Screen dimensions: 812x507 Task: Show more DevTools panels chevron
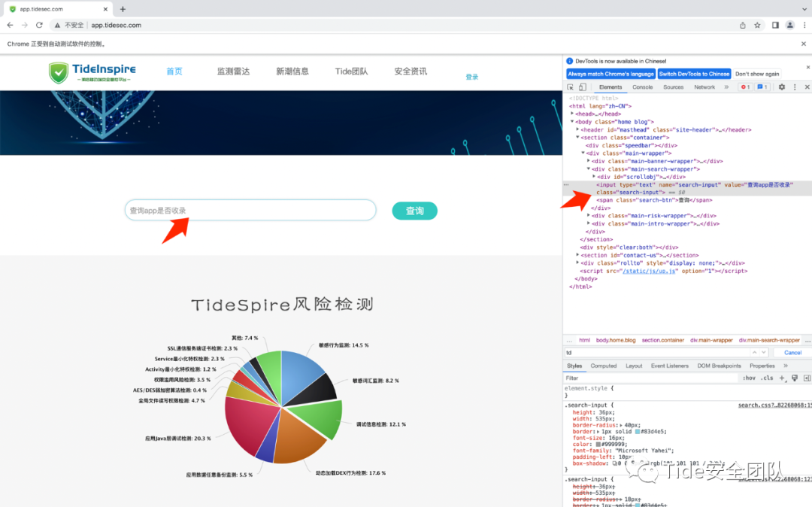tap(726, 87)
